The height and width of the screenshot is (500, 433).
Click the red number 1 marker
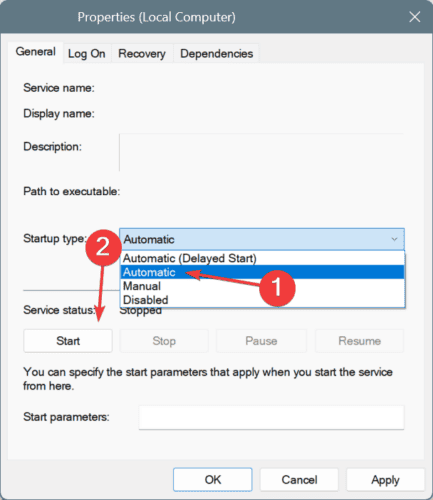pyautogui.click(x=277, y=288)
